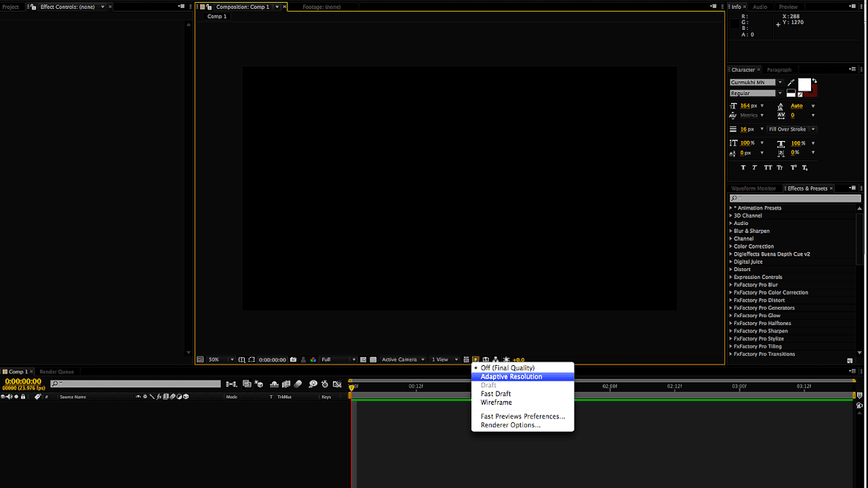Viewport: 868px width, 488px height.
Task: Toggle Faux Italic text style
Action: pos(755,167)
